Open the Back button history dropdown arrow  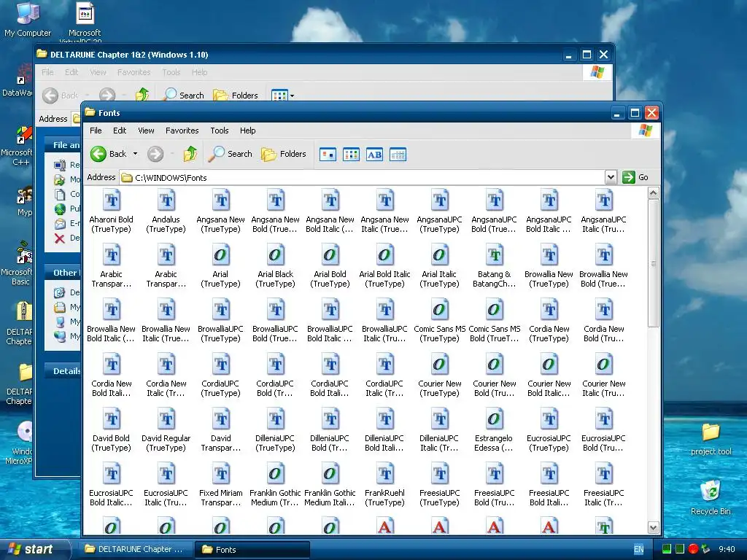point(135,154)
